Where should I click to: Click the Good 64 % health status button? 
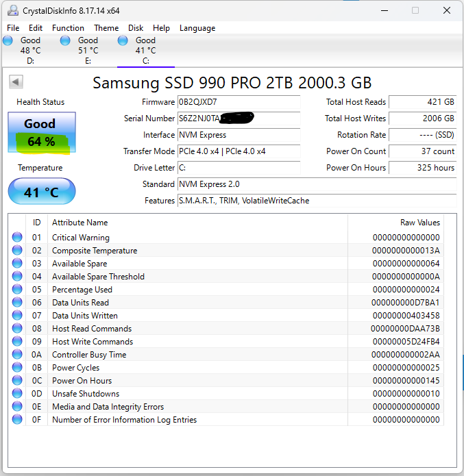point(40,133)
